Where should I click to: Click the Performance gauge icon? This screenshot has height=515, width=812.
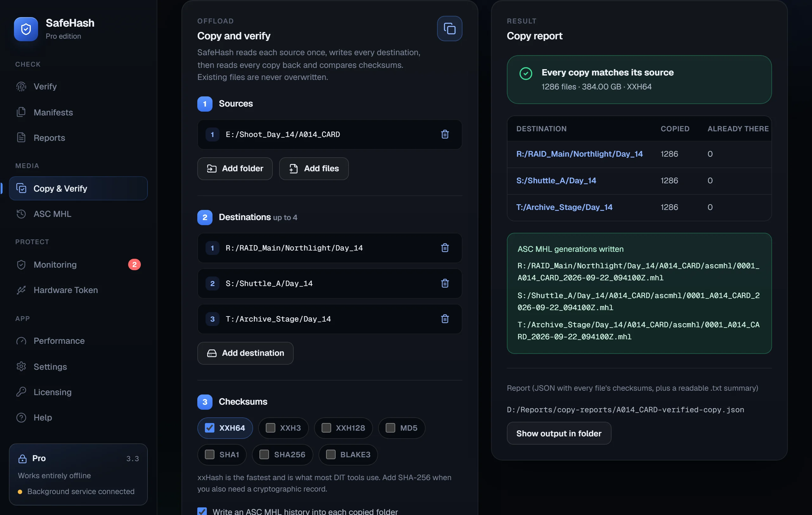(21, 341)
